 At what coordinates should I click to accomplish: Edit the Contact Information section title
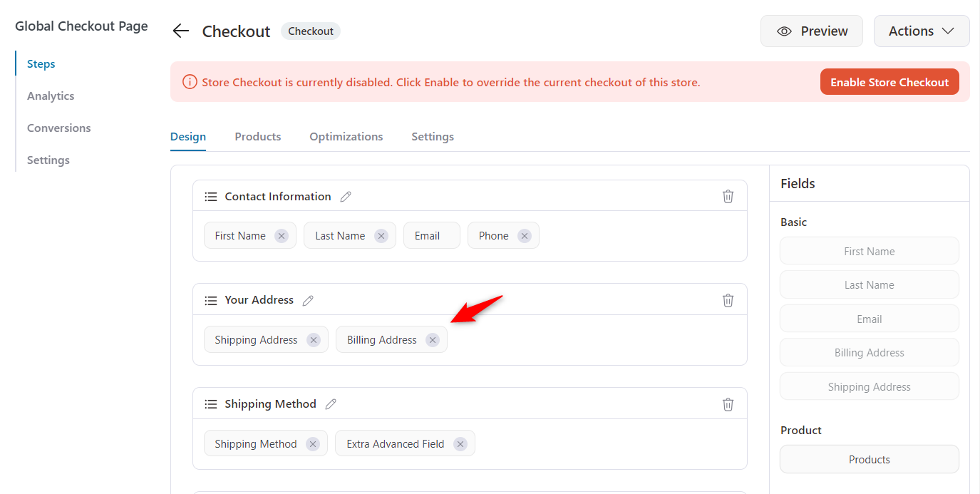tap(346, 197)
